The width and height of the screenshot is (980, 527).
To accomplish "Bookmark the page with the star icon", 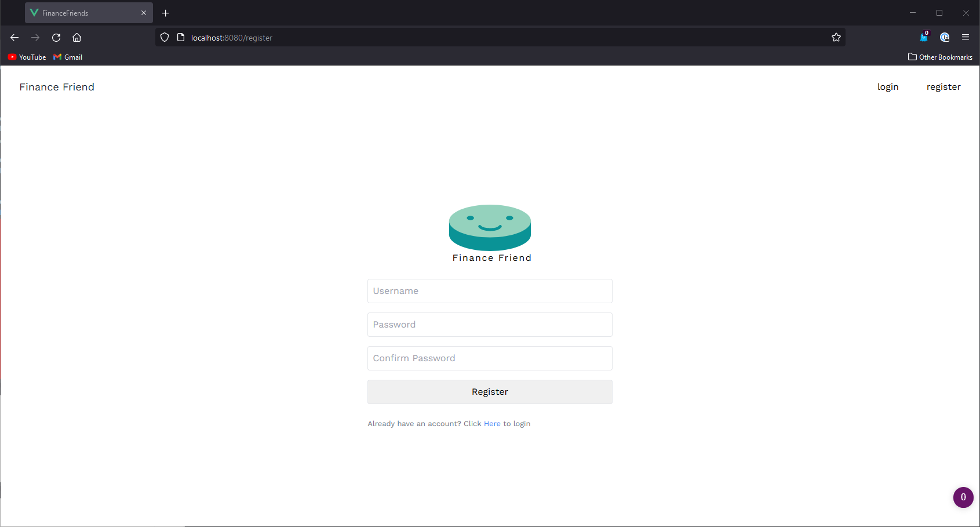I will coord(836,37).
